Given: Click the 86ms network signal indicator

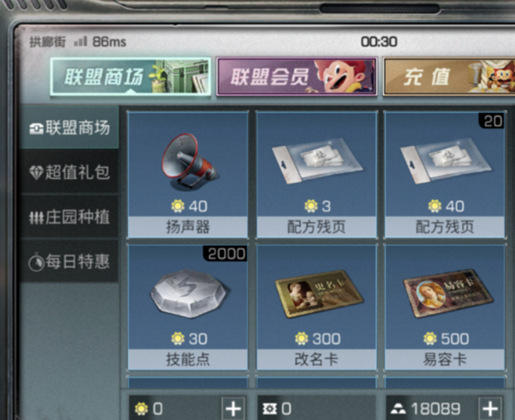Looking at the screenshot, I should point(100,42).
